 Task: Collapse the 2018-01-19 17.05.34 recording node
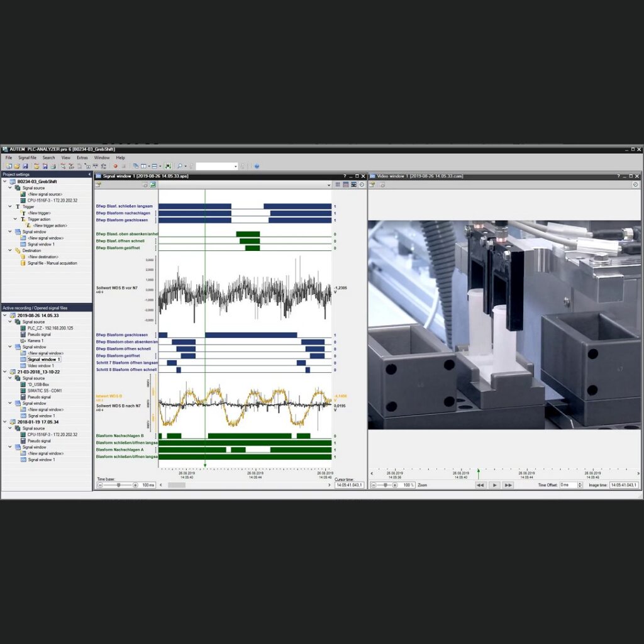coord(5,422)
